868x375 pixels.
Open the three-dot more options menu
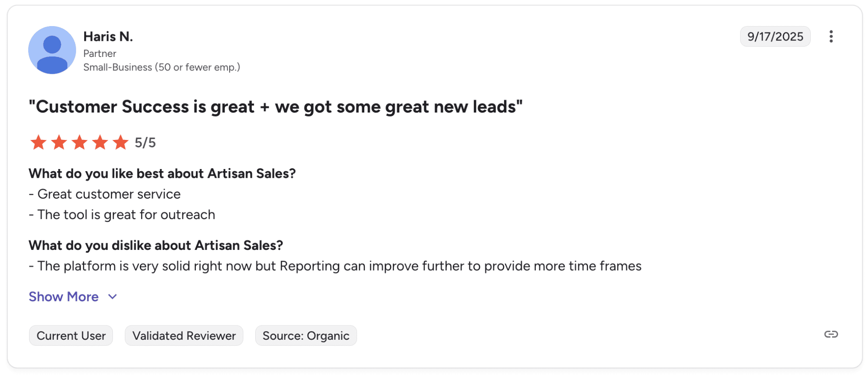coord(831,37)
